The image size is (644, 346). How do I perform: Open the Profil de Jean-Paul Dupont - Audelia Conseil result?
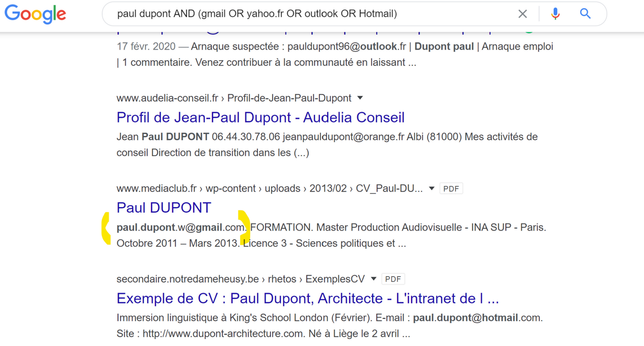coord(260,117)
